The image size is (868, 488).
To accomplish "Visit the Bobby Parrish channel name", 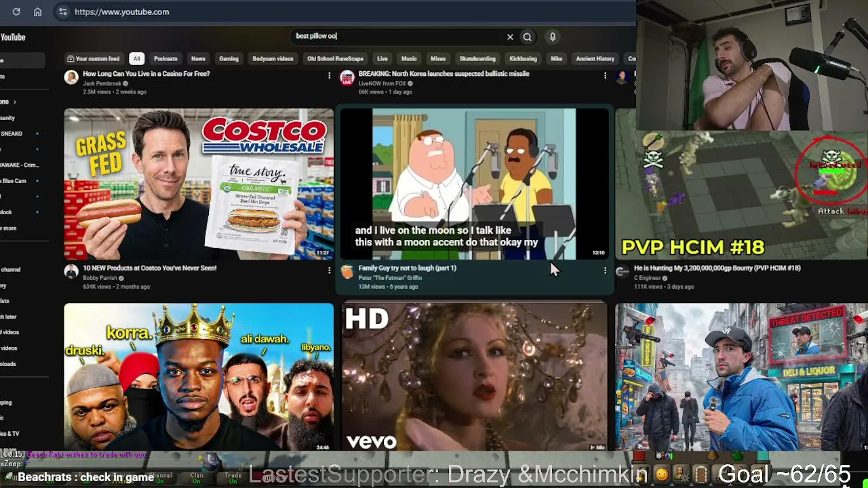I will [100, 278].
